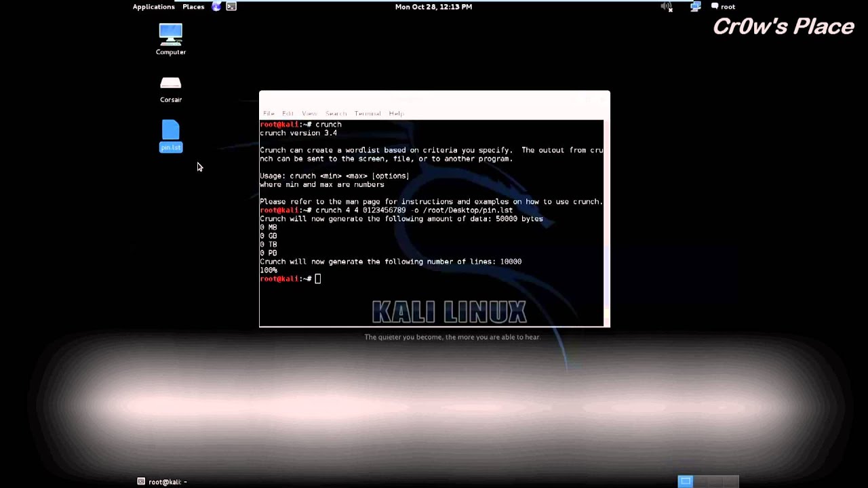868x488 pixels.
Task: Click the terminal window title bar
Action: [435, 99]
